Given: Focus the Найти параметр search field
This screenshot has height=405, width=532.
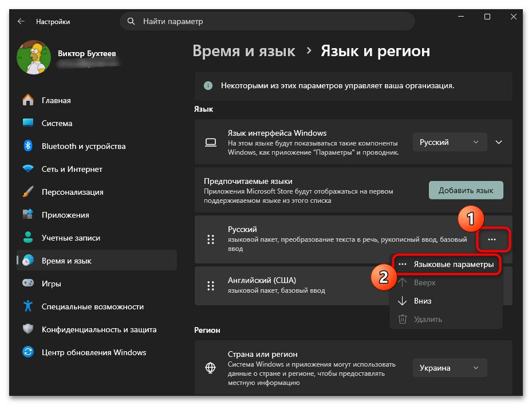Looking at the screenshot, I should coord(267,21).
